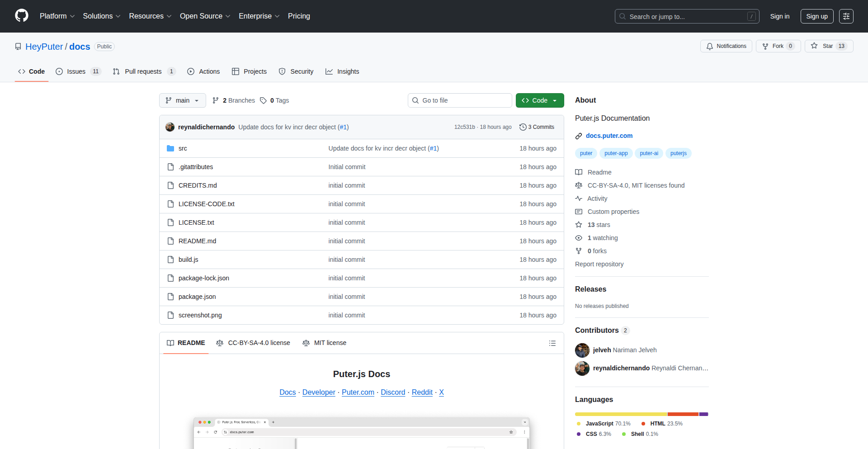Open the docs.puter.com website link

(609, 136)
